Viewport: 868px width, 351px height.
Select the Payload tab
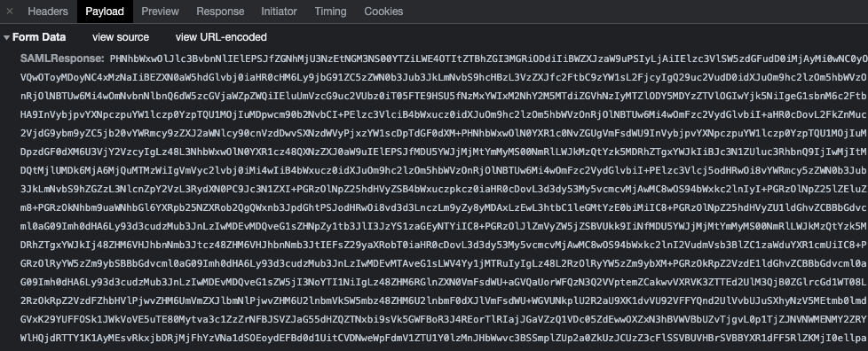[x=105, y=11]
